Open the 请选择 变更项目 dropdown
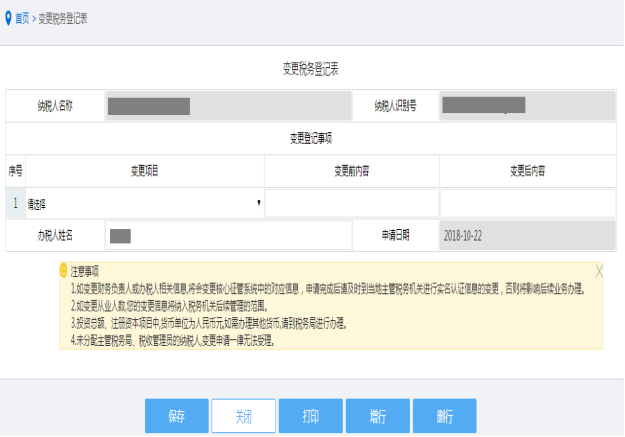The image size is (625, 437). (x=144, y=203)
